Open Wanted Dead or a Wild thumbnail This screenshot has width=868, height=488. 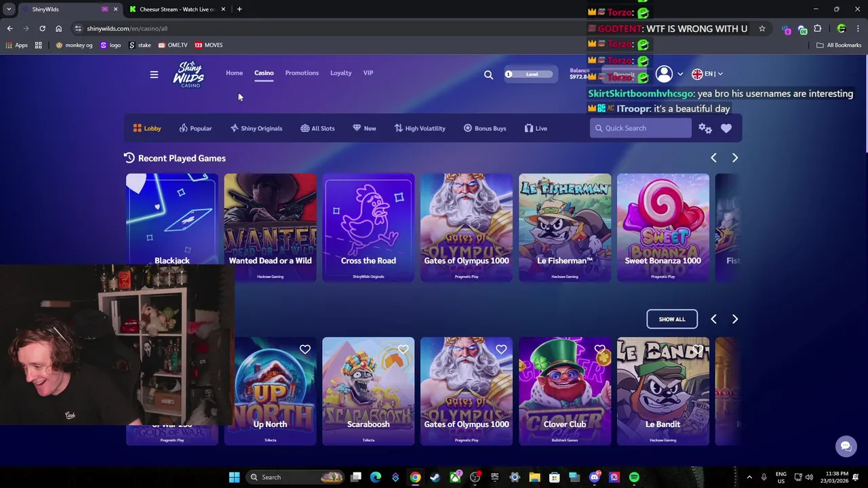(270, 227)
